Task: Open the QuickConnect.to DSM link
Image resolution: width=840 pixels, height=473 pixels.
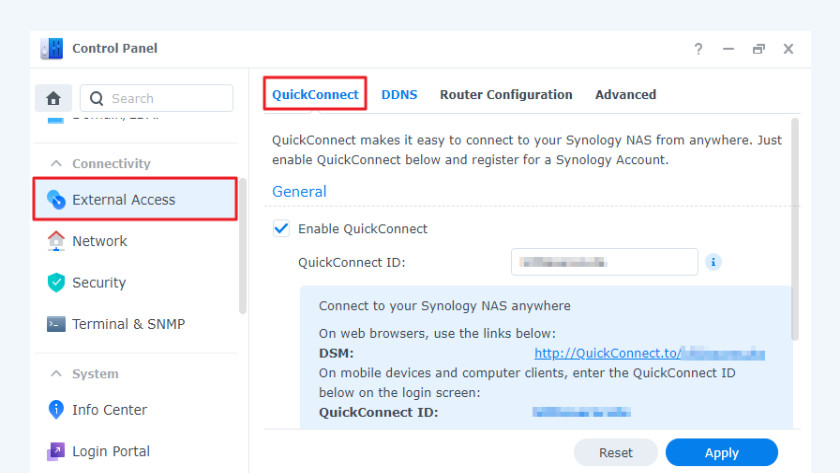Action: (x=649, y=353)
